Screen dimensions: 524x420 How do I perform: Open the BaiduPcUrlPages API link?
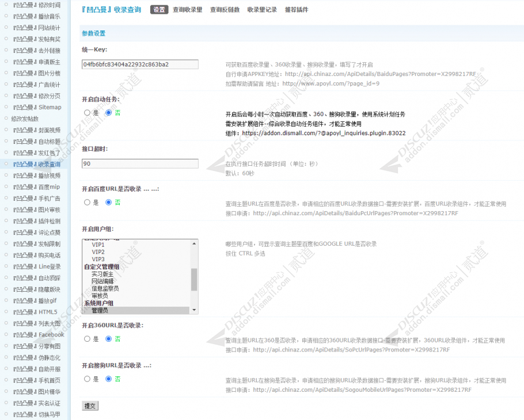click(356, 213)
